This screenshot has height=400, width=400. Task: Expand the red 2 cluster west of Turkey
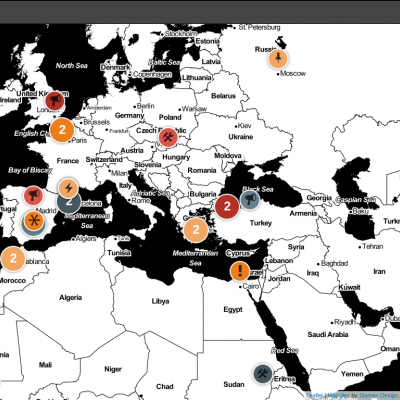tap(227, 206)
